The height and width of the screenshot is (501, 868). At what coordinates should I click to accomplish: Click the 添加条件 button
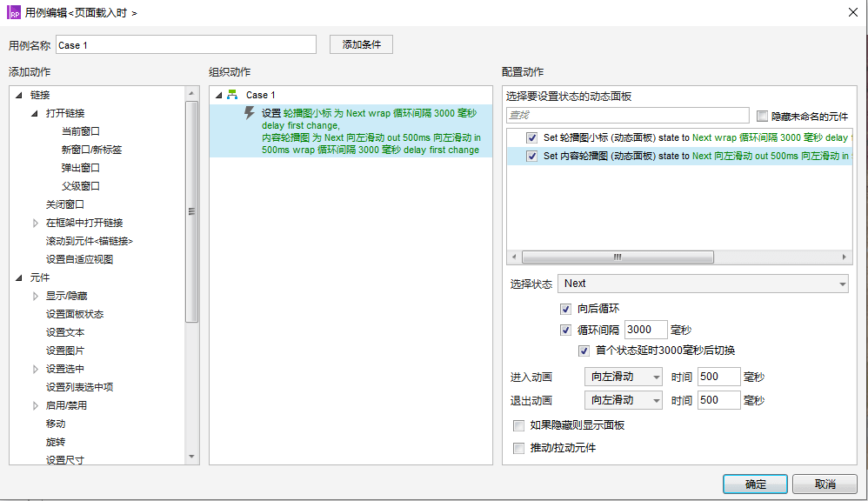coord(361,44)
